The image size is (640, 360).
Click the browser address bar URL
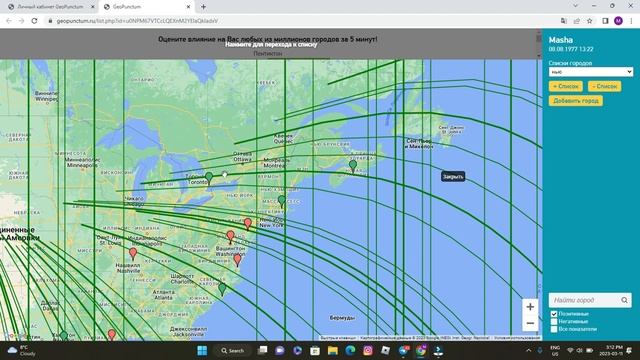[x=137, y=21]
